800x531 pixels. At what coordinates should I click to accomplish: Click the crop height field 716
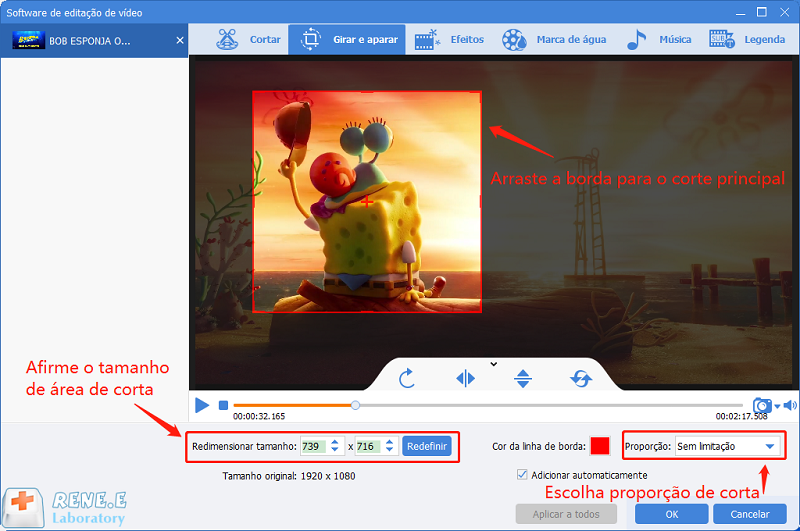click(368, 446)
